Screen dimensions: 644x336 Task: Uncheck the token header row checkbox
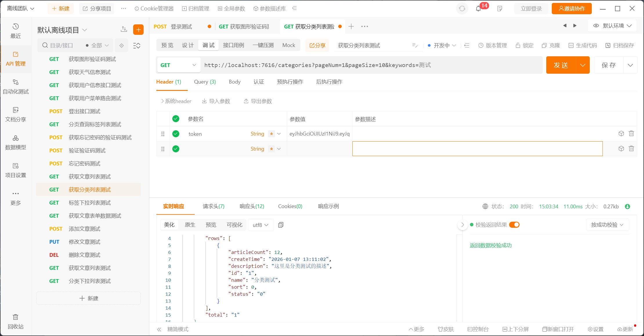[176, 134]
